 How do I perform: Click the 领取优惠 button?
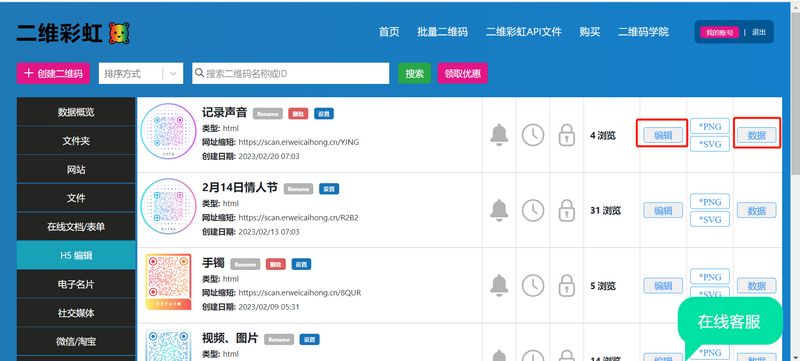tap(462, 73)
